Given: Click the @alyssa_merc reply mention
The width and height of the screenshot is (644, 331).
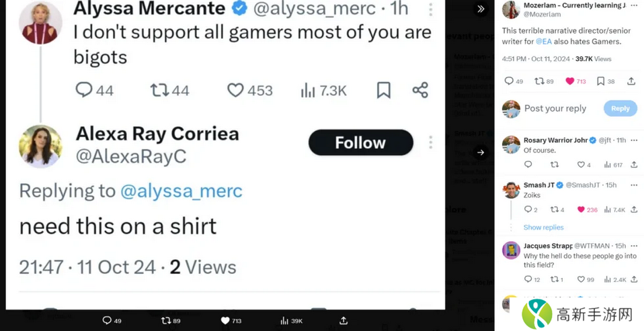Looking at the screenshot, I should [x=181, y=191].
